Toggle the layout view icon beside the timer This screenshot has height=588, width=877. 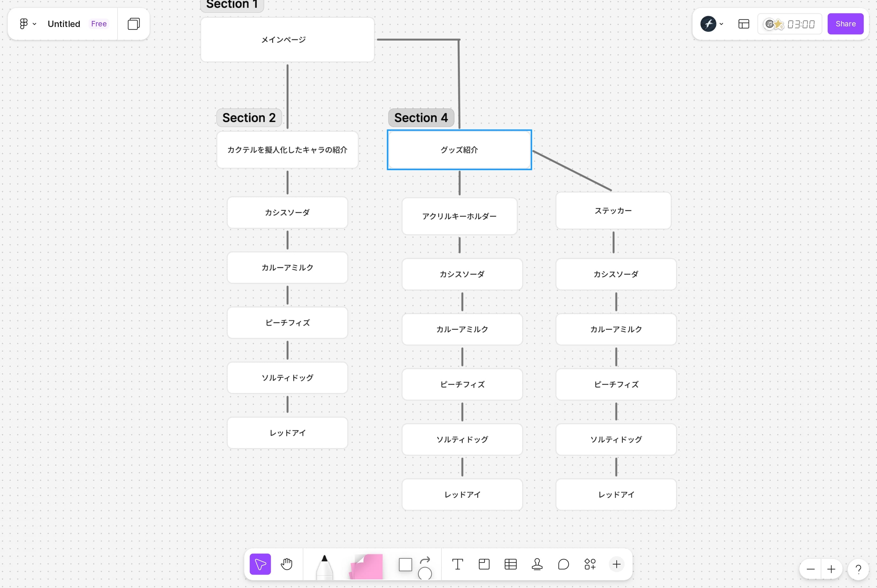[x=743, y=24]
